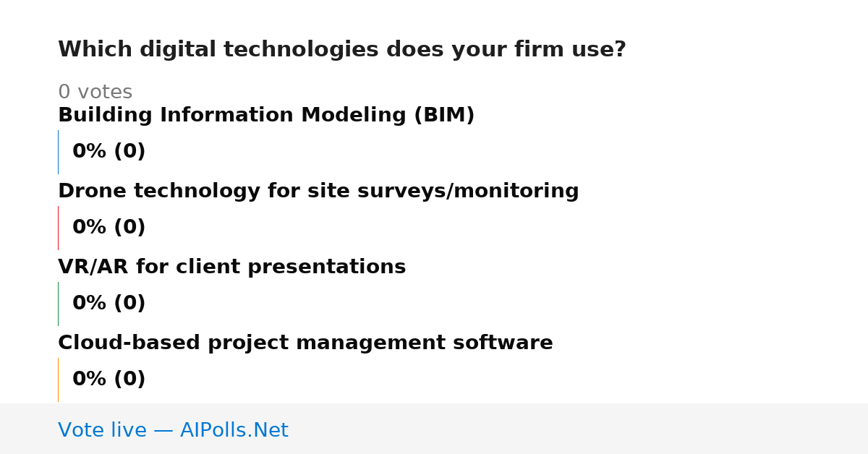868x454 pixels.
Task: Select the VR/AR for client presentations option
Action: 231,267
